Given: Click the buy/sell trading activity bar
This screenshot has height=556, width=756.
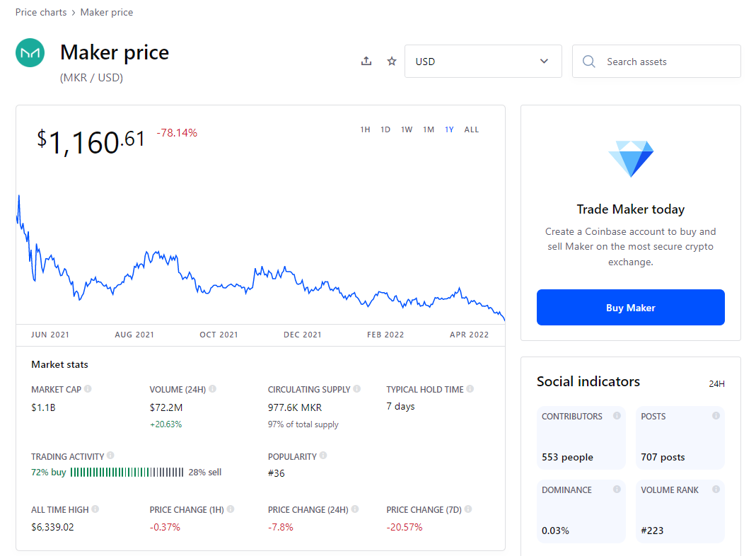Looking at the screenshot, I should coord(127,472).
